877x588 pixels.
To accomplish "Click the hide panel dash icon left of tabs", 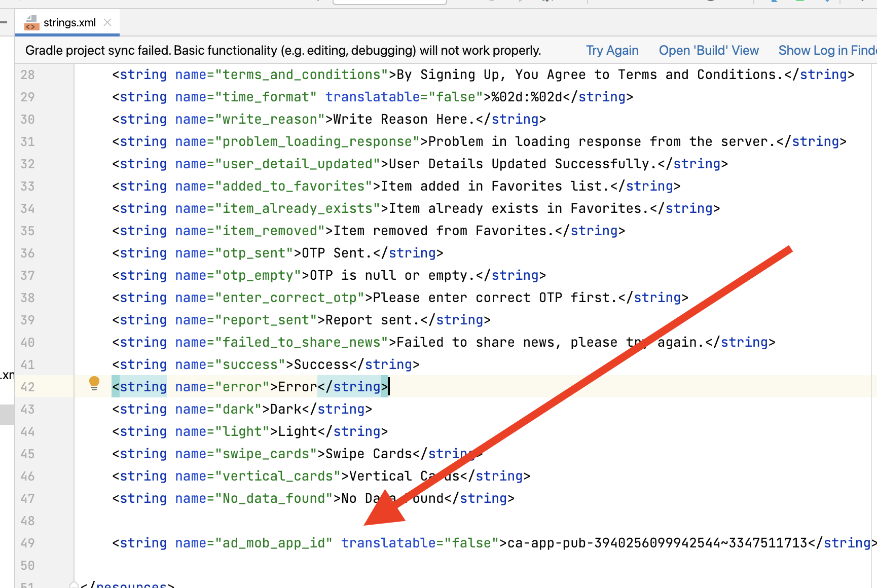I will (x=4, y=22).
